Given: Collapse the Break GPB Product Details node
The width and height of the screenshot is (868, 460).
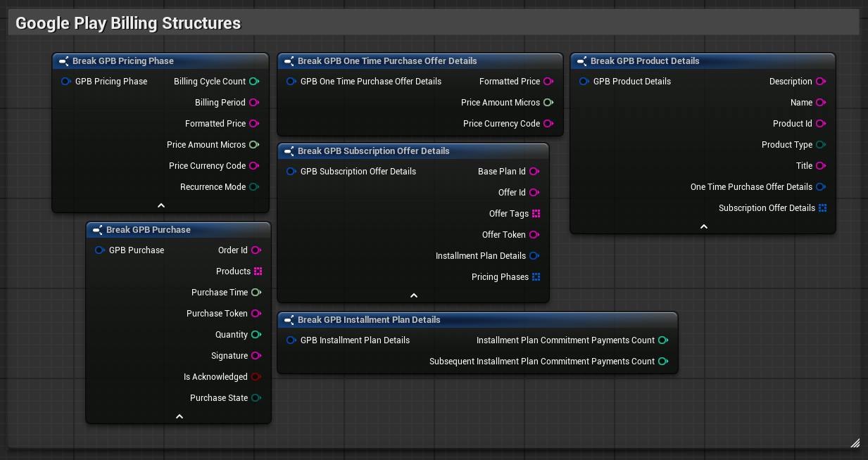Looking at the screenshot, I should pos(703,226).
